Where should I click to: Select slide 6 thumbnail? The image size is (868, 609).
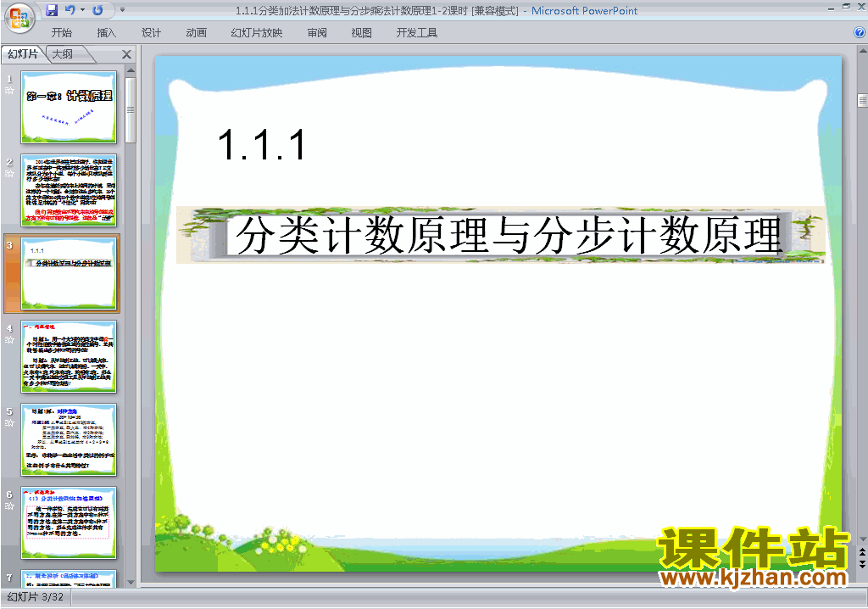click(x=69, y=522)
